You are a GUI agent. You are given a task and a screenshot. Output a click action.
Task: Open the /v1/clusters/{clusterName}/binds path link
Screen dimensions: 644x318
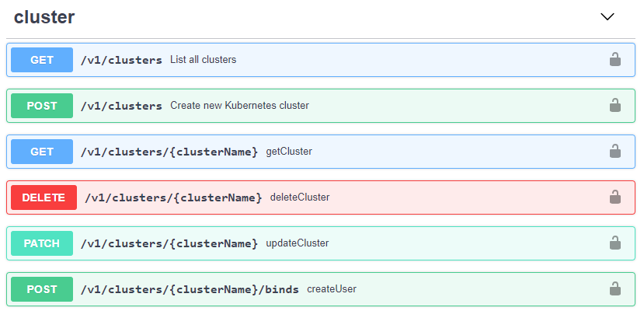point(190,289)
